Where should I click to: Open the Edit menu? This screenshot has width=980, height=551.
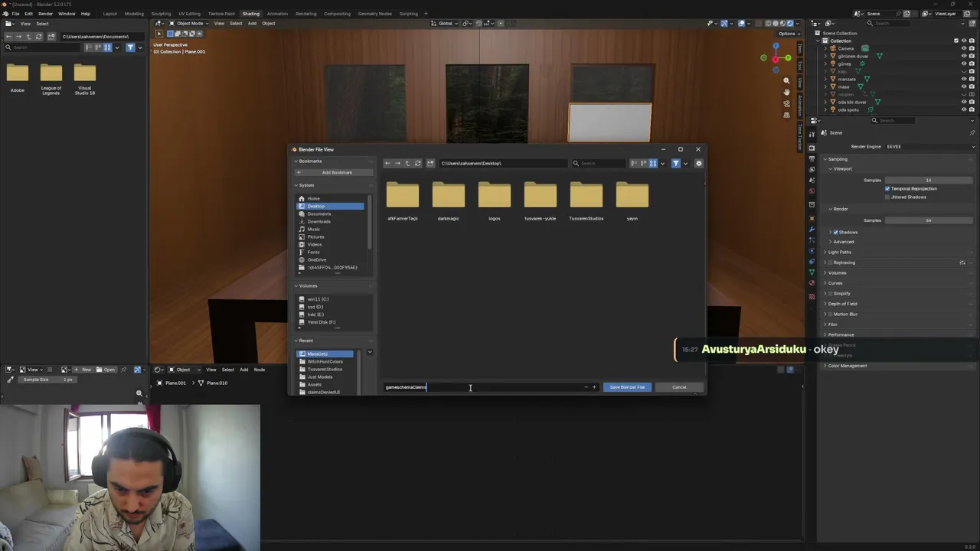pyautogui.click(x=28, y=14)
